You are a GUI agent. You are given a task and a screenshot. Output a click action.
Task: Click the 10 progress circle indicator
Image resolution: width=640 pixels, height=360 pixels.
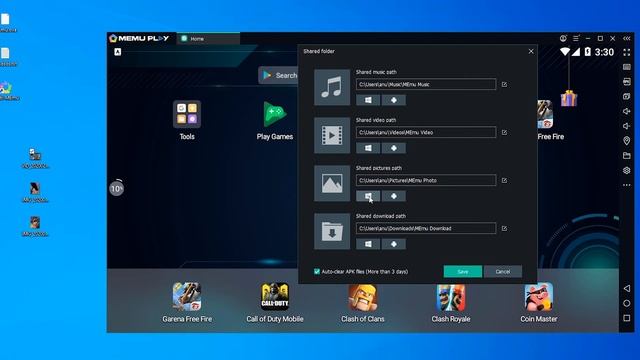point(116,188)
